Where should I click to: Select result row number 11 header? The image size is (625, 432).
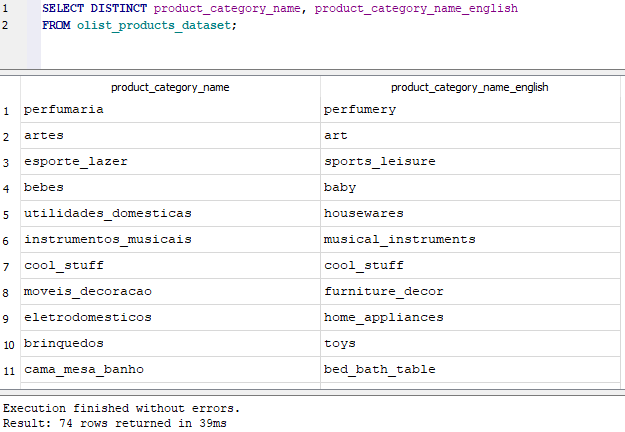(x=10, y=370)
